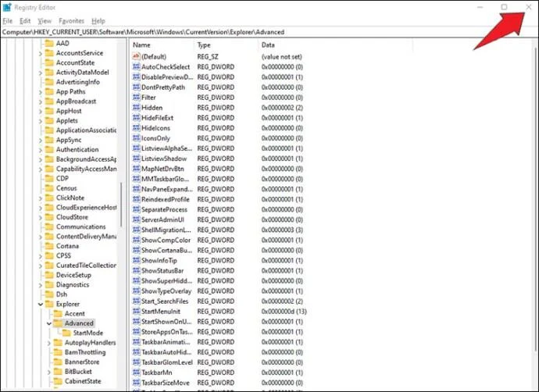The width and height of the screenshot is (539, 392).
Task: Click the 0x0000000d (13) data cell
Action: [284, 312]
